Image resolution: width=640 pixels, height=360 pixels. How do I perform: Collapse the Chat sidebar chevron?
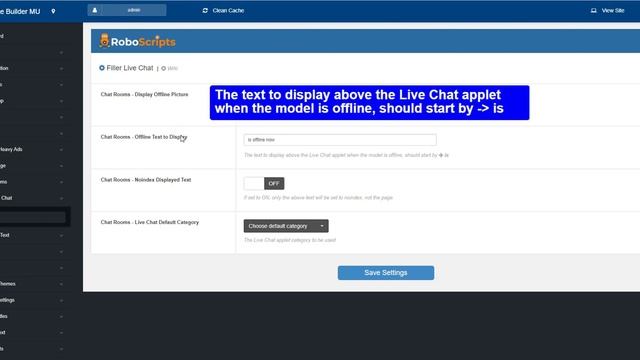click(x=61, y=198)
